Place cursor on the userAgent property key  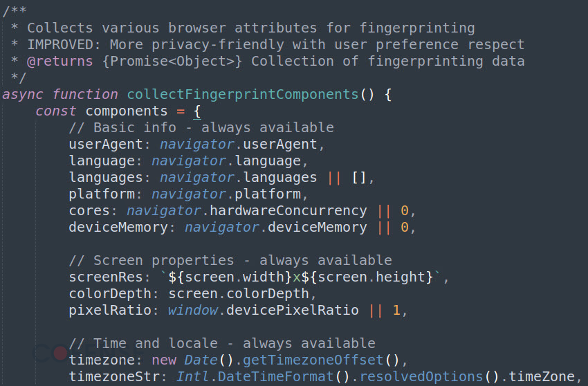[x=106, y=145]
